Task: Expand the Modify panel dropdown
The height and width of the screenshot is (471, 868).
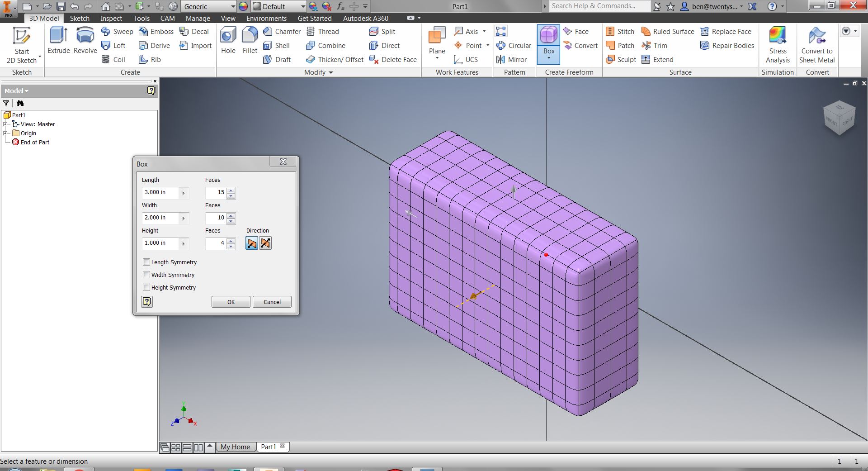Action: [x=330, y=72]
